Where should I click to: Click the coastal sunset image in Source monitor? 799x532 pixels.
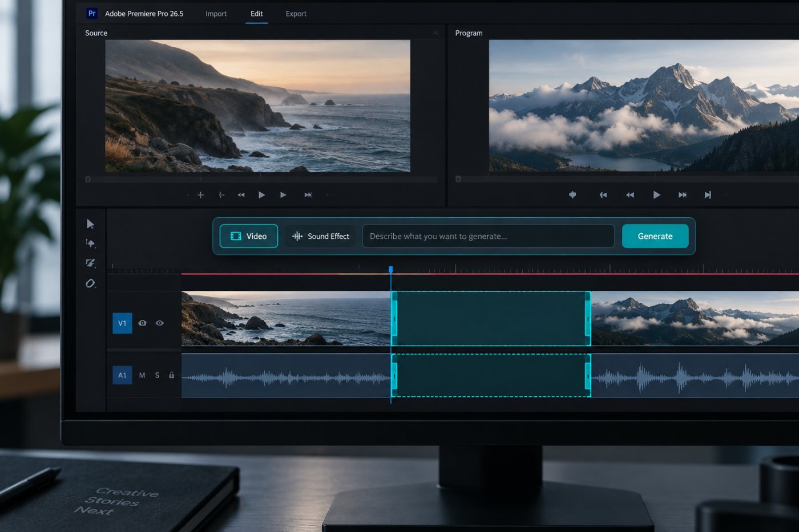(x=257, y=106)
